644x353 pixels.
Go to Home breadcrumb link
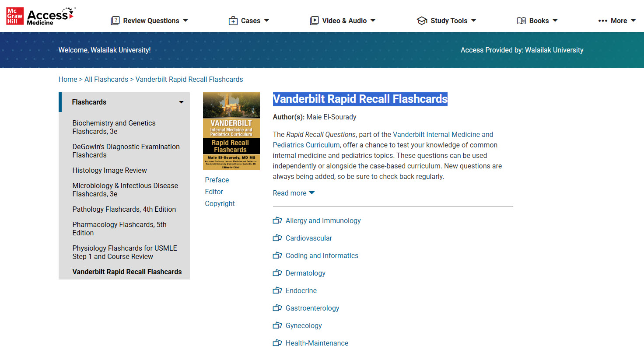coord(68,79)
